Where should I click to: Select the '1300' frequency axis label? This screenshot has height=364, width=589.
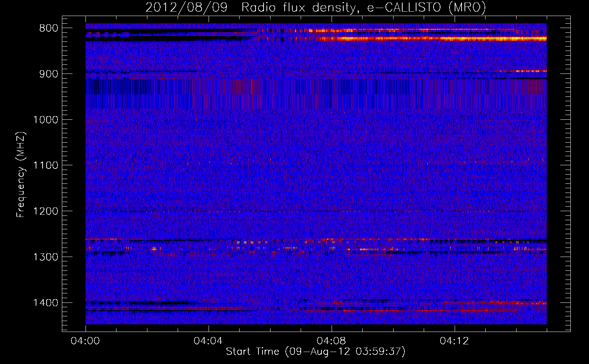click(46, 257)
